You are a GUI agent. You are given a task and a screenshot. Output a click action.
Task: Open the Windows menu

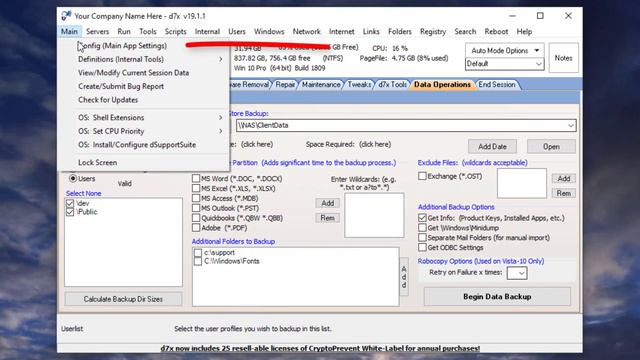(269, 31)
